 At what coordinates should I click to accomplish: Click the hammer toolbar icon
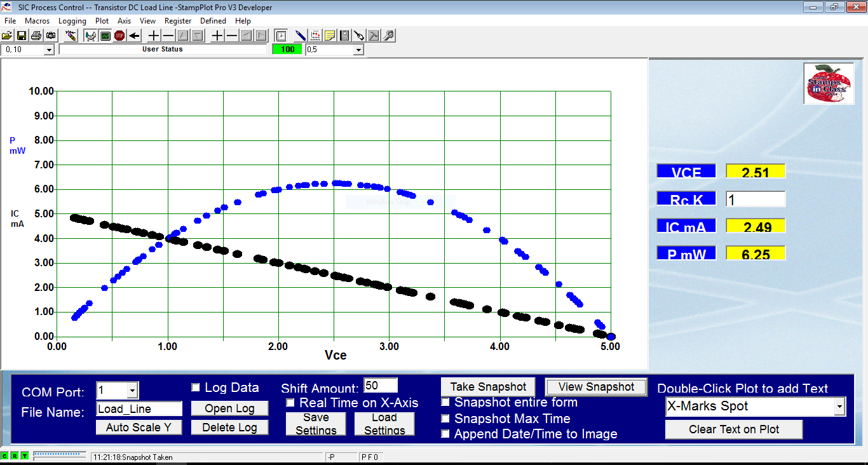(x=374, y=36)
